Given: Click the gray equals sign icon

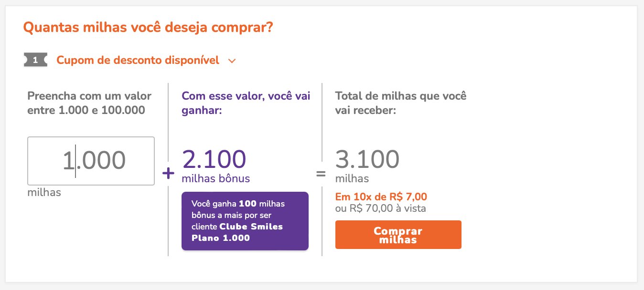Looking at the screenshot, I should 321,174.
